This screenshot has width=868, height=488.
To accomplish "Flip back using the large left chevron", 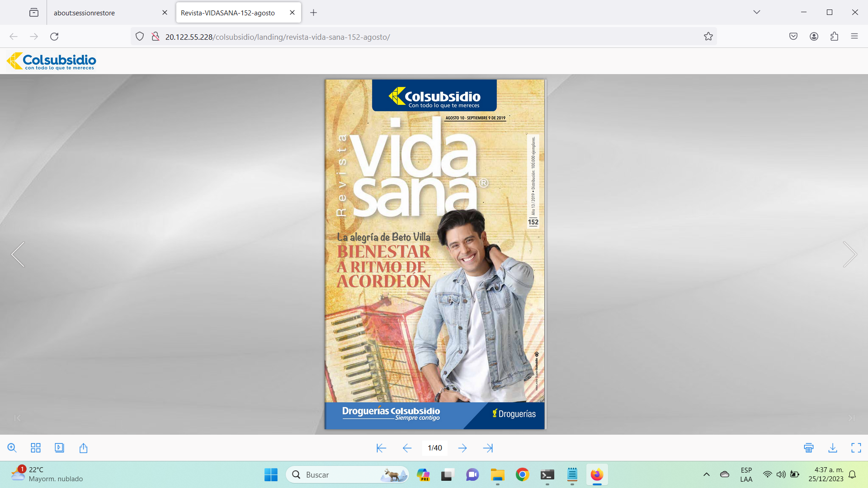I will click(x=18, y=254).
